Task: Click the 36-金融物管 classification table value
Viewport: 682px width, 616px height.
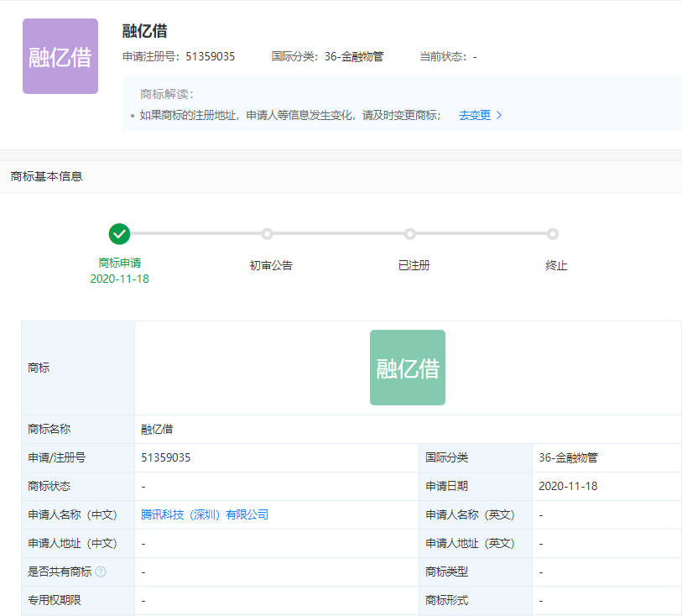Action: (x=568, y=457)
